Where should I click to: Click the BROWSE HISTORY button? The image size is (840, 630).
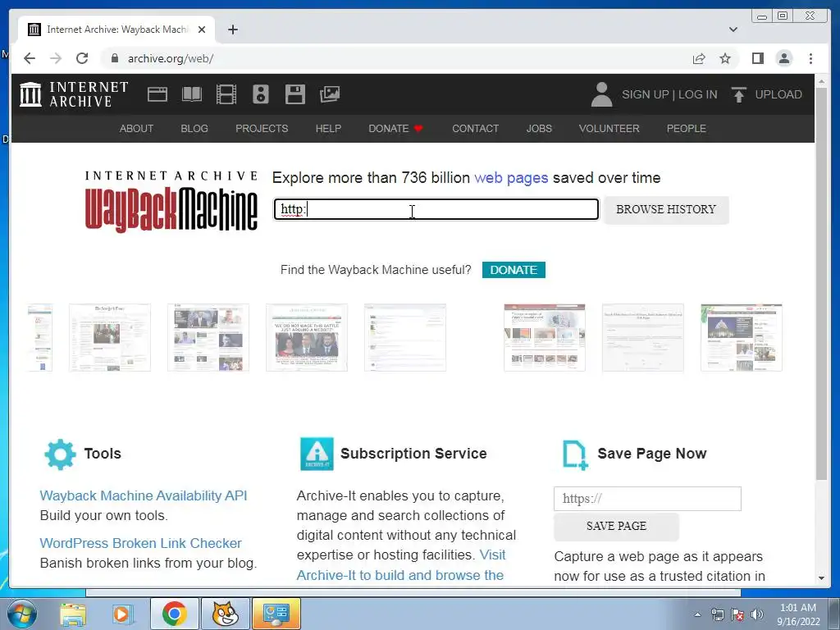click(x=666, y=209)
